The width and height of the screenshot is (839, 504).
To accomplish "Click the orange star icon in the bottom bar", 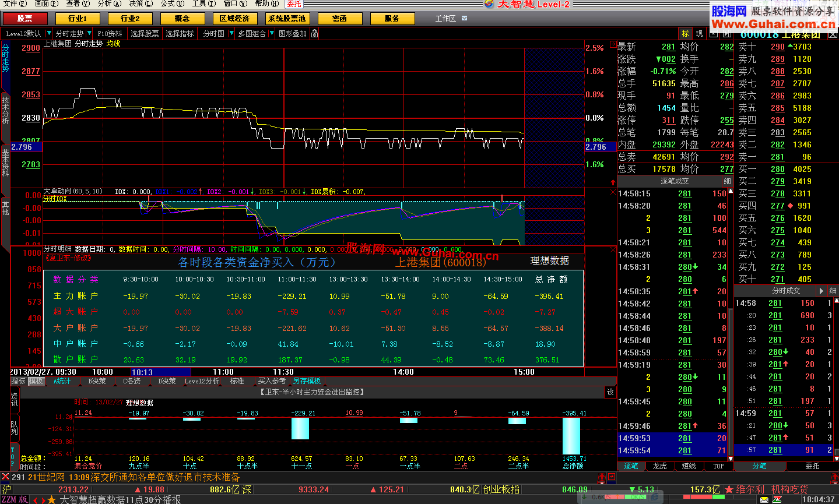I will click(51, 499).
